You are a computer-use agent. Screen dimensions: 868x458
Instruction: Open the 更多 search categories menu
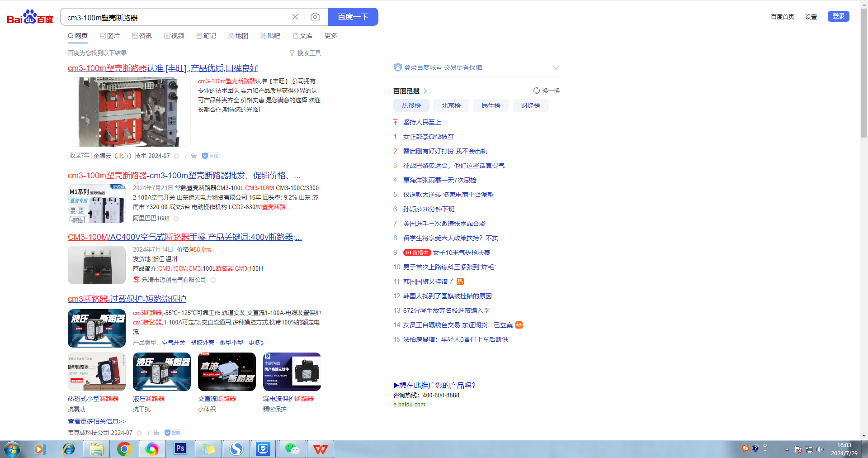click(x=330, y=36)
